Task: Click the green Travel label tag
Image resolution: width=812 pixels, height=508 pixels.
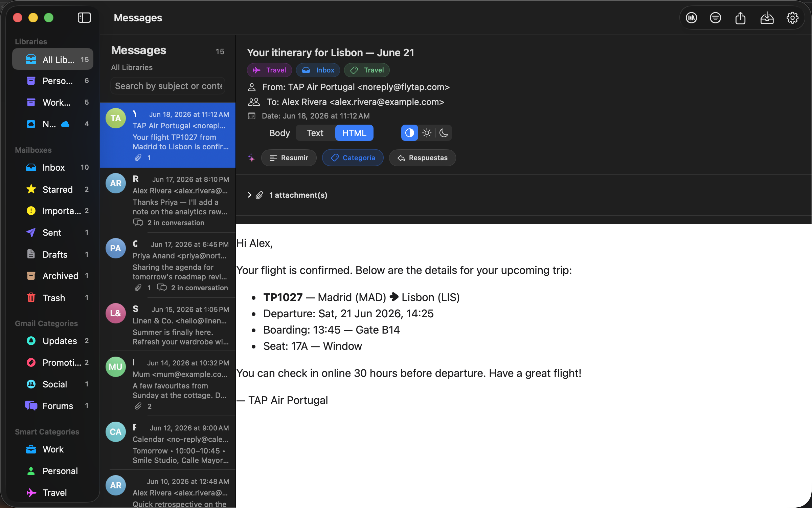Action: (367, 70)
